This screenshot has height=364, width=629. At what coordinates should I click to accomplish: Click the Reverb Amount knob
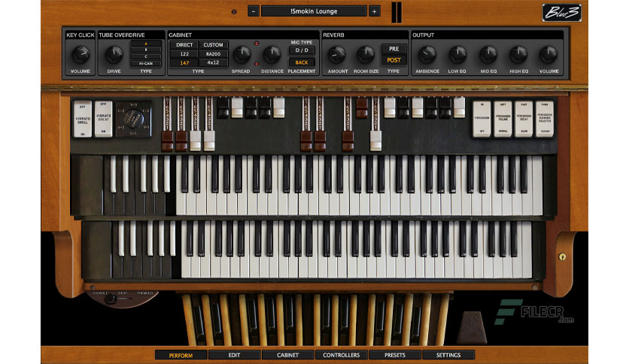(337, 55)
